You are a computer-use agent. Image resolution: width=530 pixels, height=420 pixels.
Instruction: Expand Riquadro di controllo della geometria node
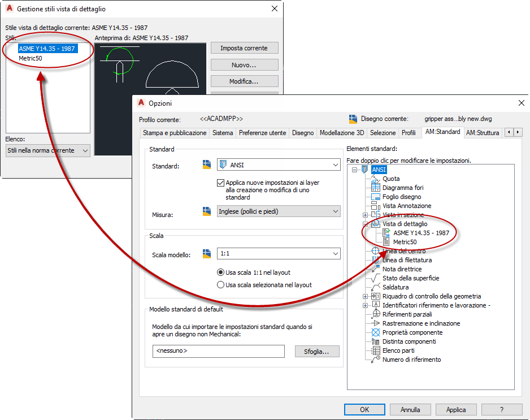(x=365, y=297)
